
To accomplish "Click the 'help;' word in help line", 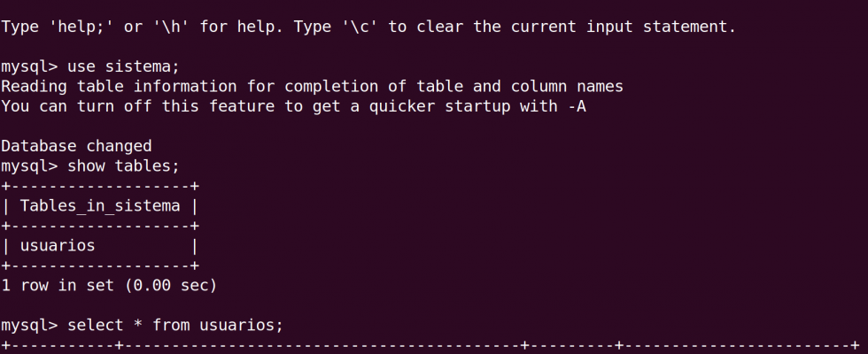I will pos(81,27).
